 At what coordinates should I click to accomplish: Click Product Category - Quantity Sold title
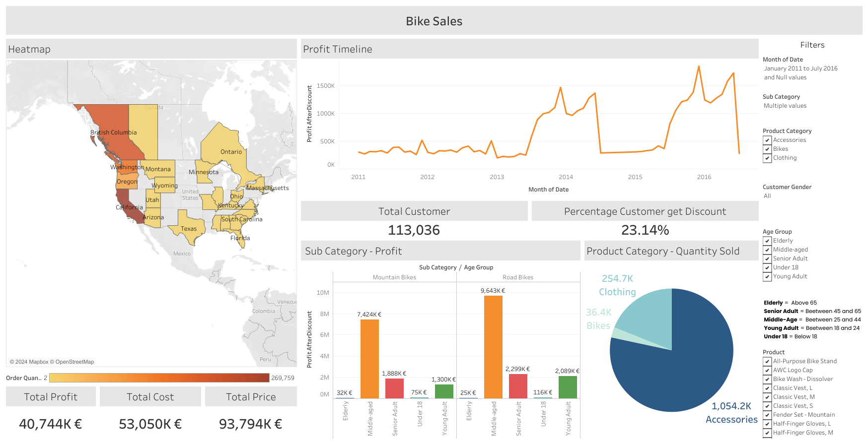(663, 251)
